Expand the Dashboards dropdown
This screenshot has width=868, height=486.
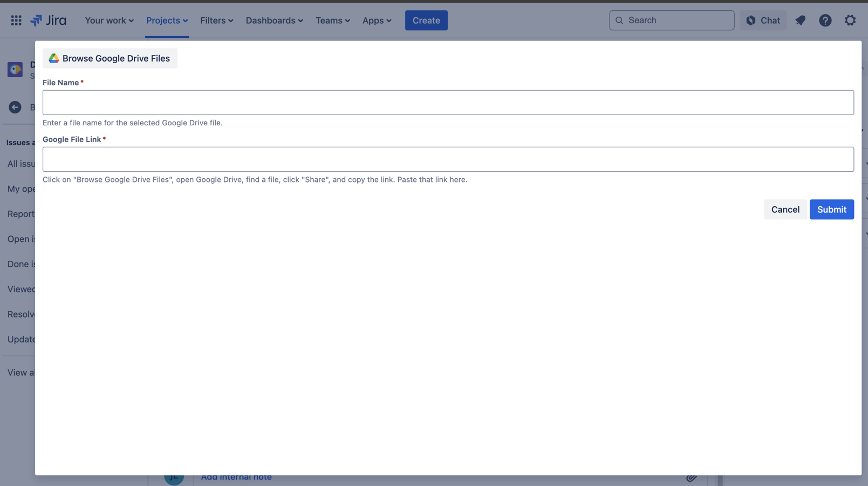coord(274,20)
